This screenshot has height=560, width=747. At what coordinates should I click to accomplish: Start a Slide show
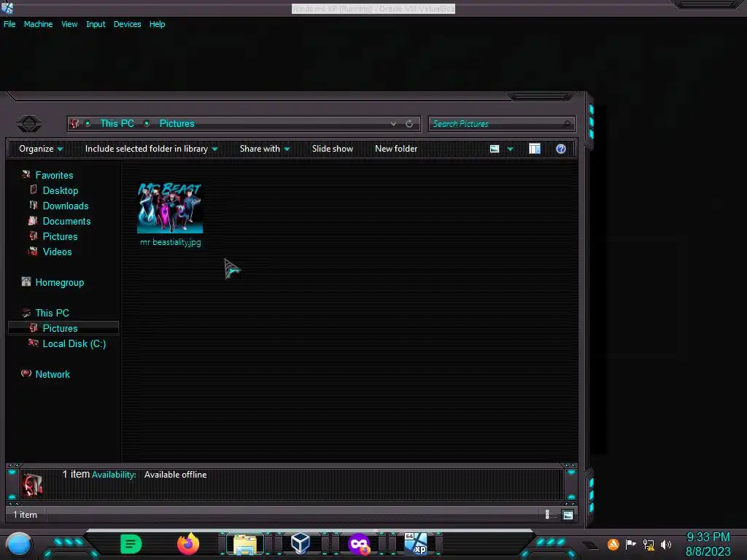[x=333, y=149]
